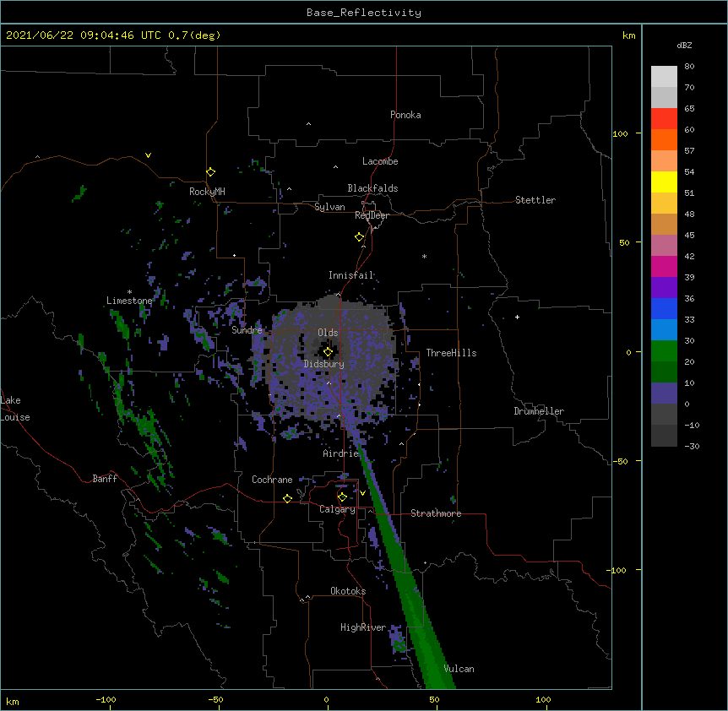Viewport: 728px width, 711px height.
Task: Click the RedDeer city label
Action: pos(372,215)
